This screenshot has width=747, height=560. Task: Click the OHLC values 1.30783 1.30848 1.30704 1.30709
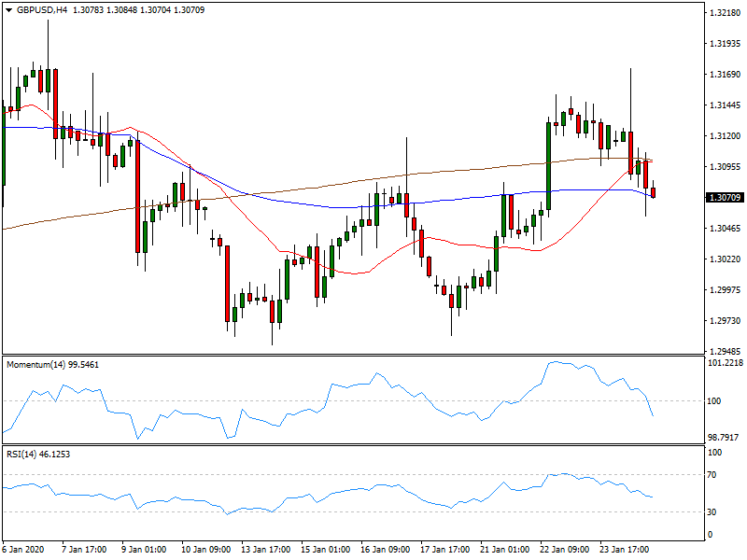coord(138,10)
